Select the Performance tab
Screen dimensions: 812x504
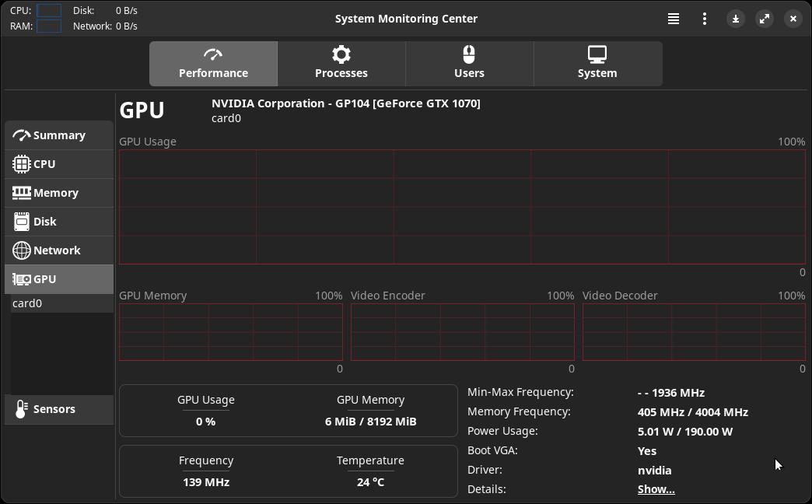coord(213,64)
